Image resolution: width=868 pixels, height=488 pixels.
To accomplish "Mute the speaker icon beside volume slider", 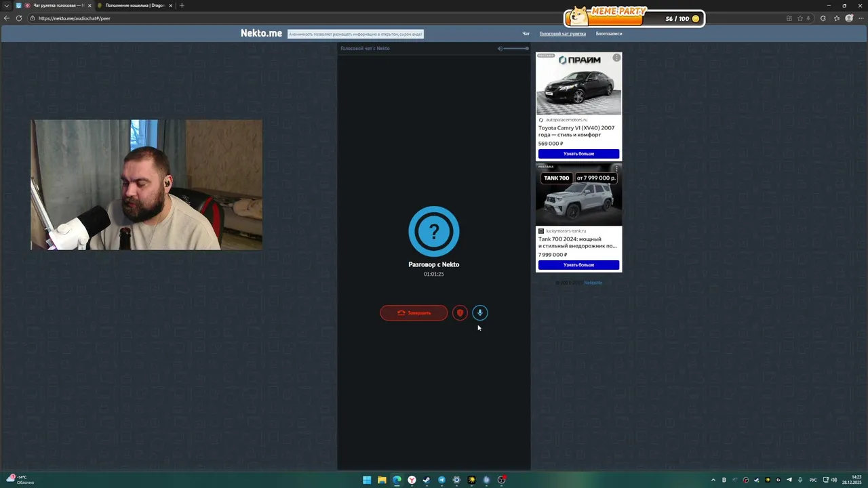I will [x=500, y=48].
